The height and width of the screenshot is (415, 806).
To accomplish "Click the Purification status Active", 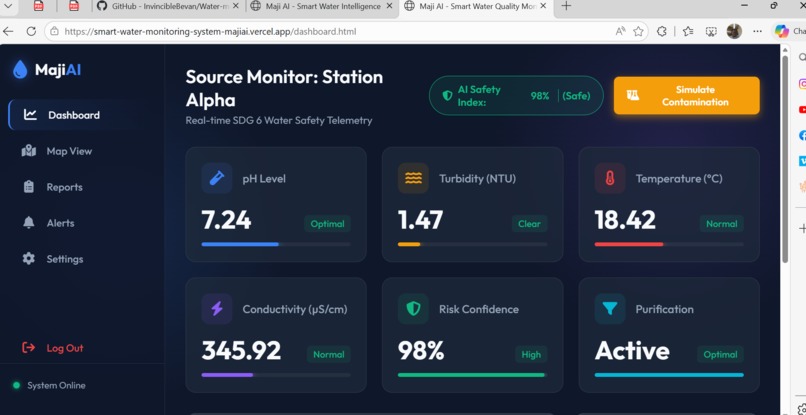I will (632, 351).
